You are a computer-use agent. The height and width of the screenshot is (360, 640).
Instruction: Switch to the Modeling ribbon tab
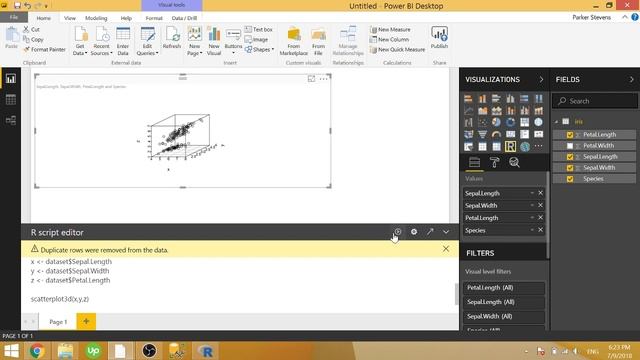click(96, 18)
